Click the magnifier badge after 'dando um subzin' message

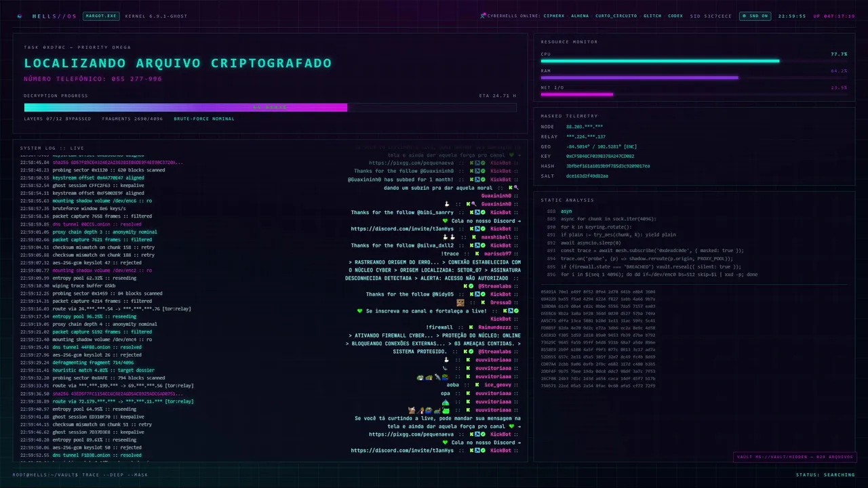click(x=516, y=188)
